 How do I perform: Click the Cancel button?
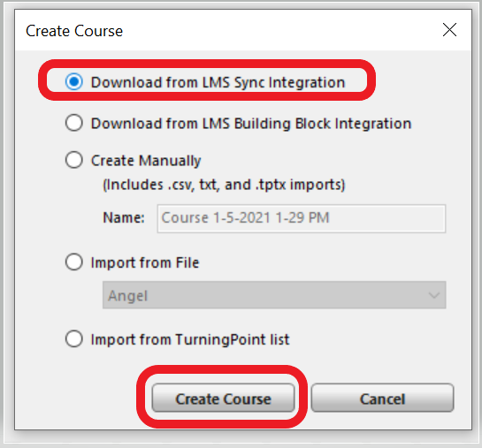coord(382,398)
